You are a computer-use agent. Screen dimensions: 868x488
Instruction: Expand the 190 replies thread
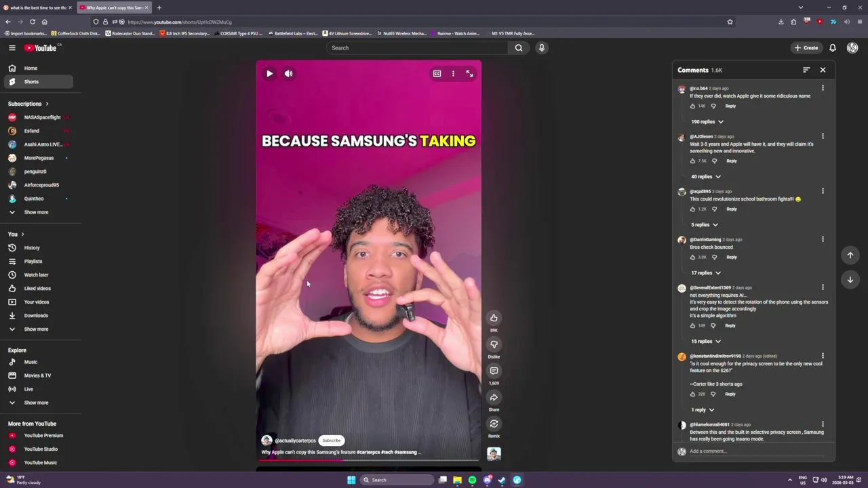pos(707,122)
